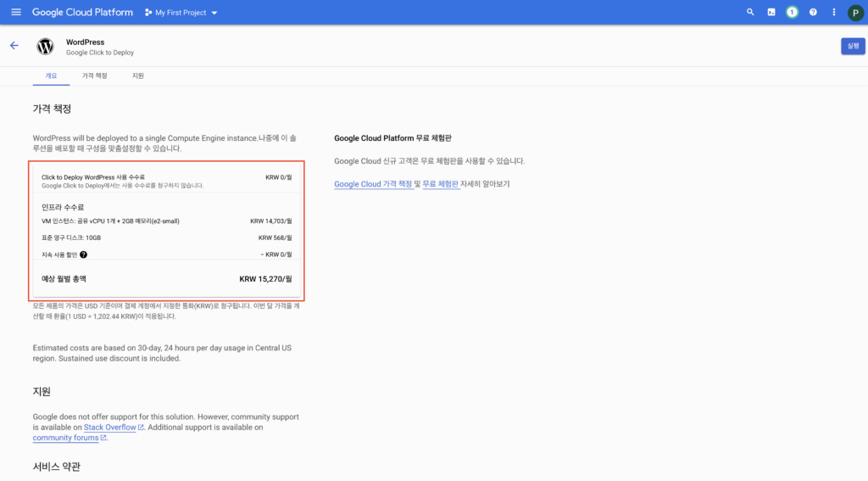The height and width of the screenshot is (481, 868).
Task: Click the 표준 영구 디스크: 10GB row label
Action: click(x=71, y=238)
